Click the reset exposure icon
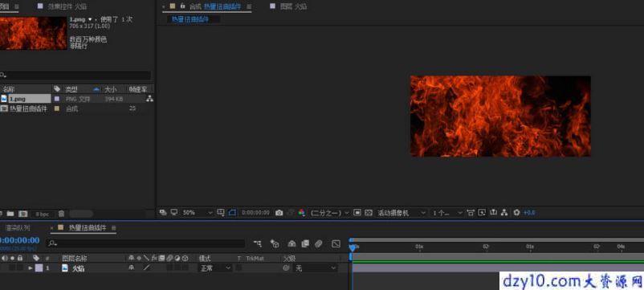This screenshot has width=644, height=290. coord(516,213)
